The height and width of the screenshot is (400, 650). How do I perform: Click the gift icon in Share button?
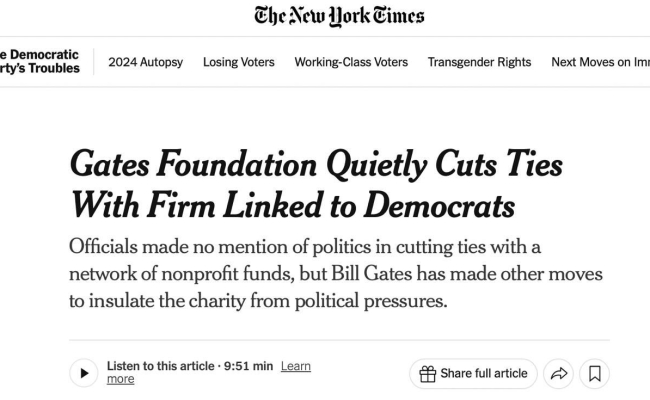(427, 374)
